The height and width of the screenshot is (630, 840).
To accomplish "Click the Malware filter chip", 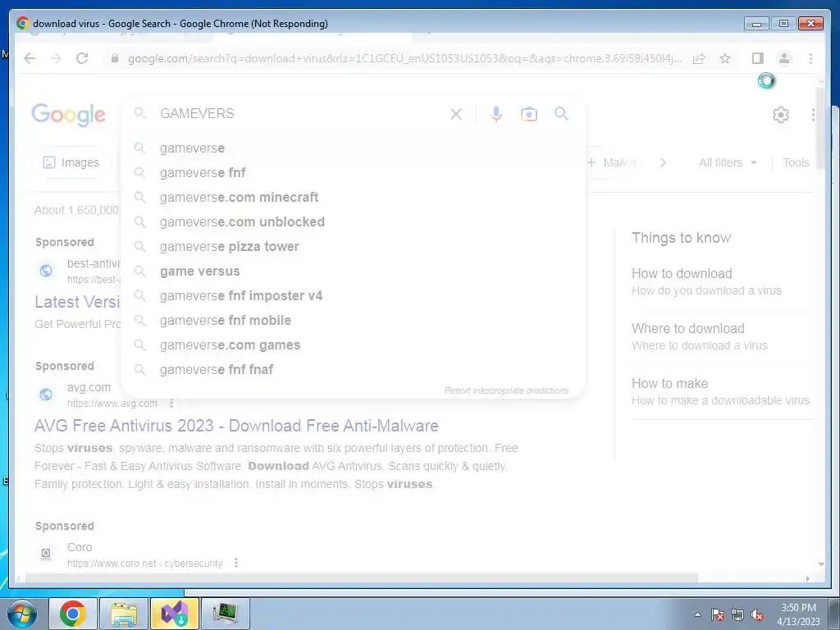I will pos(614,162).
